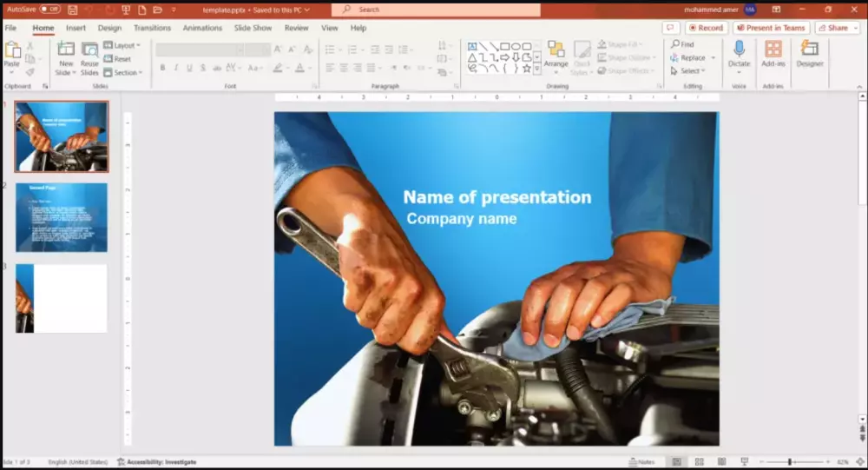The height and width of the screenshot is (470, 868).
Task: Click the Numbering list icon
Action: pyautogui.click(x=352, y=50)
